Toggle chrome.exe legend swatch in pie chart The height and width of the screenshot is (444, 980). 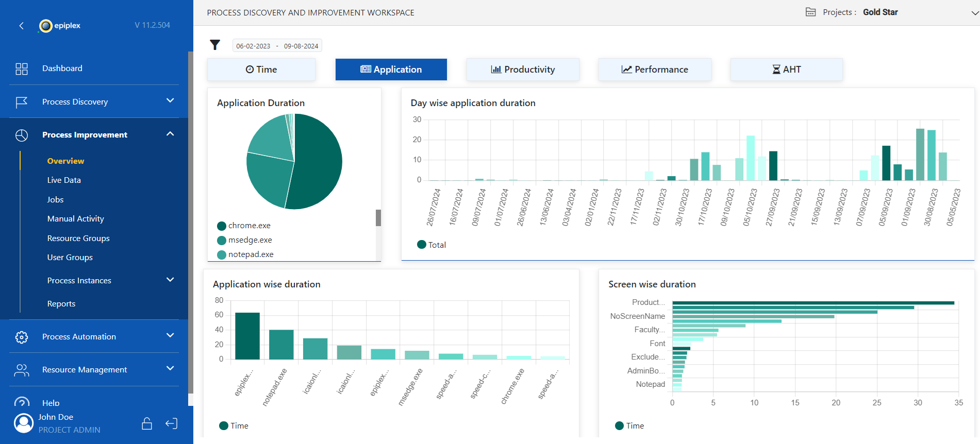[x=222, y=226]
